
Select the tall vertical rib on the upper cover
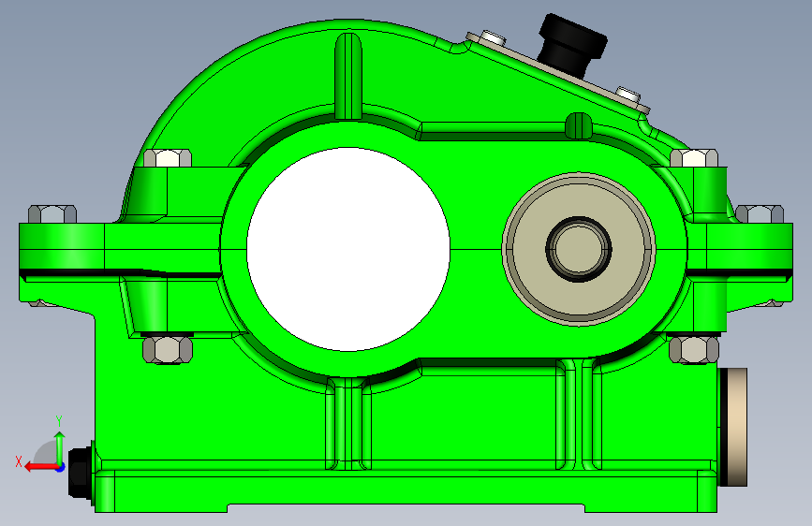click(348, 76)
